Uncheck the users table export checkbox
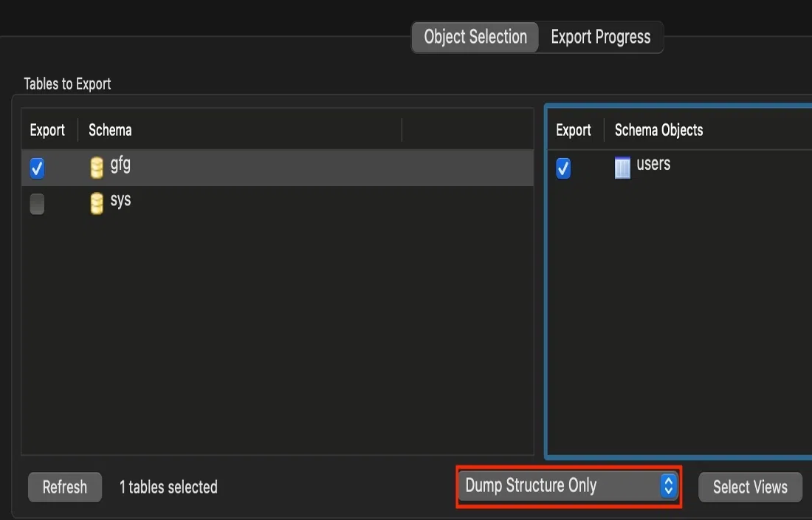Image resolution: width=812 pixels, height=520 pixels. 563,168
